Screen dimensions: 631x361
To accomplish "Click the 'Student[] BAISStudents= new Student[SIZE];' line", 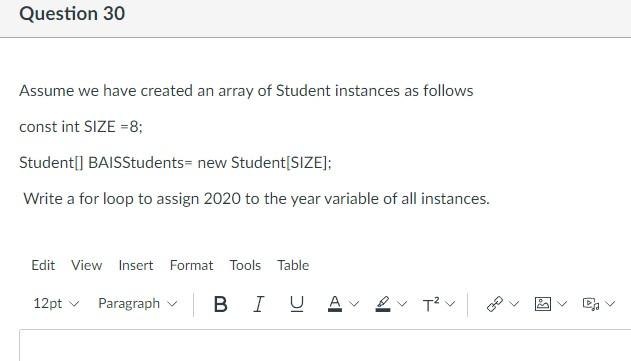I will (x=175, y=163).
